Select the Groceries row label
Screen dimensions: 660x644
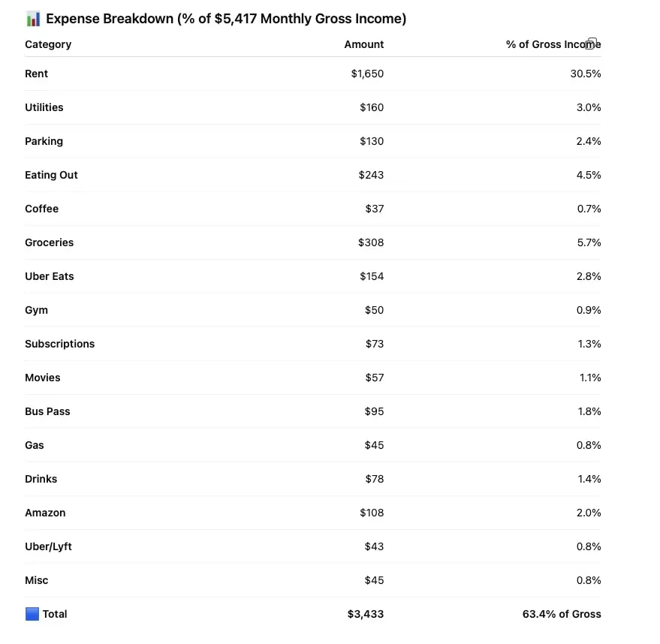49,242
